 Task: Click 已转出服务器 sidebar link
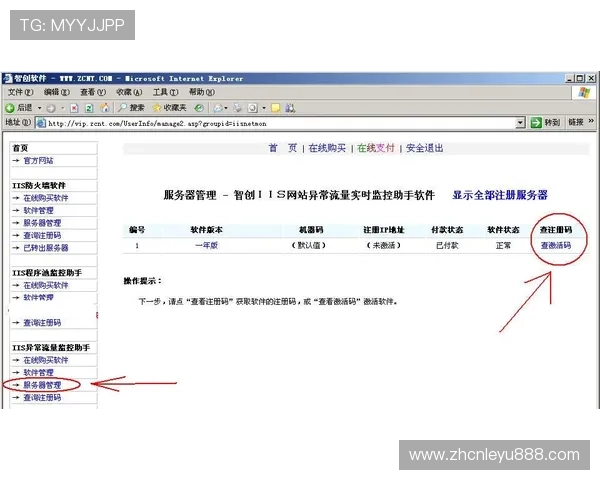[x=46, y=248]
